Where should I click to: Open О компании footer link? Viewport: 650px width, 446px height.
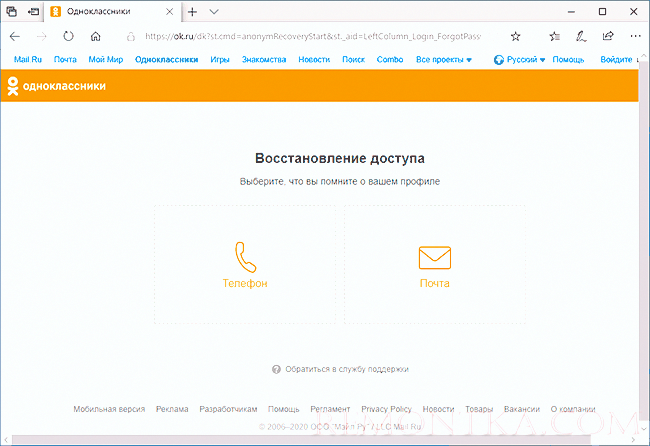(573, 409)
